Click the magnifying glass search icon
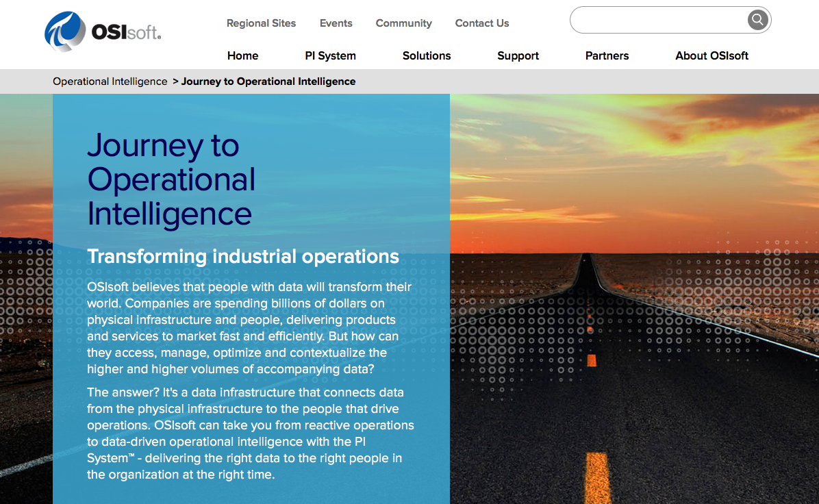The image size is (819, 504). (757, 20)
